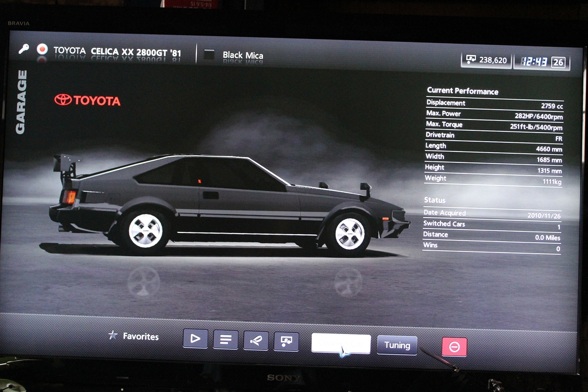The image size is (588, 392).
Task: Click the Height 1315 mm row
Action: [x=493, y=169]
